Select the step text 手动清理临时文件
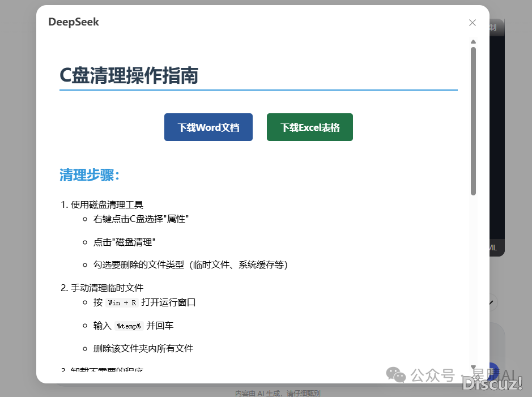 107,288
